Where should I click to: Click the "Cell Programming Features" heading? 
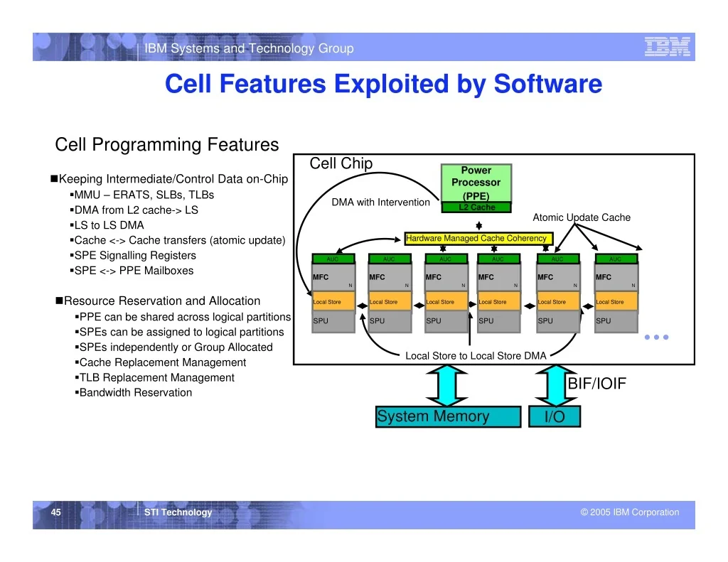pos(166,144)
